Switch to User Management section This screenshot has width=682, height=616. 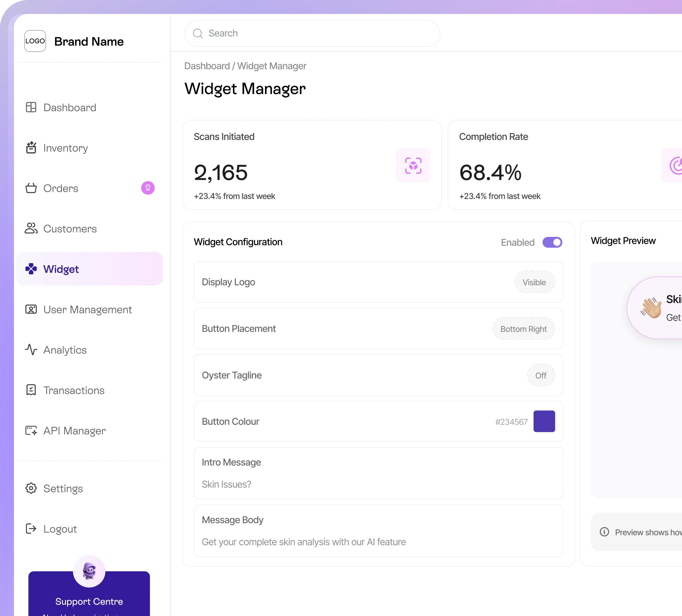pos(88,309)
